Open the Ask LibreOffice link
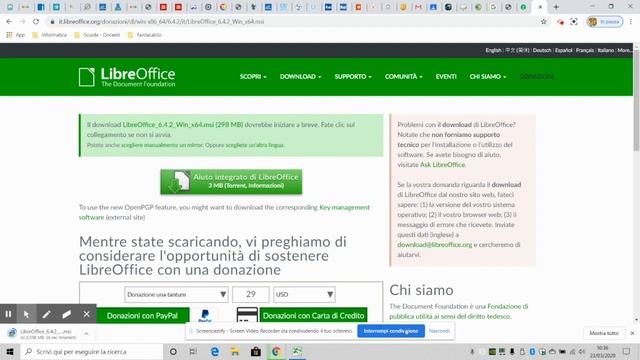This screenshot has height=360, width=640. [442, 165]
